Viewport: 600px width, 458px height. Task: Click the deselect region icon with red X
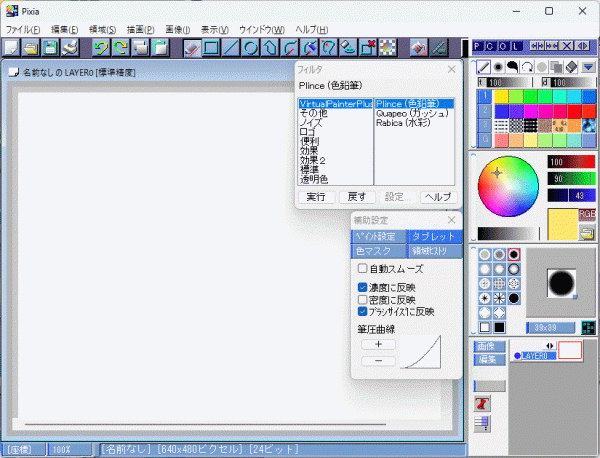[368, 48]
